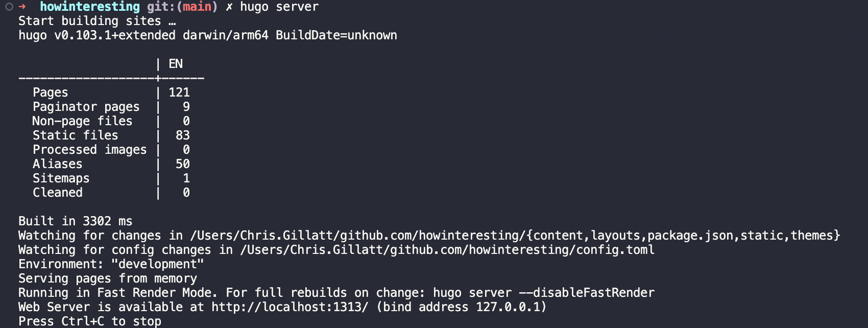Click the Sitemaps row label
Viewport: 868px width, 328px height.
[x=61, y=178]
